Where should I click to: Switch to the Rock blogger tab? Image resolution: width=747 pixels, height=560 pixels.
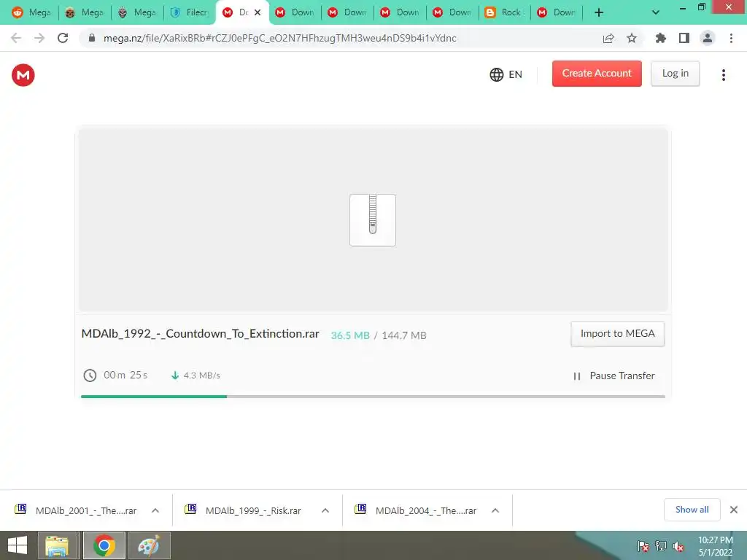503,12
